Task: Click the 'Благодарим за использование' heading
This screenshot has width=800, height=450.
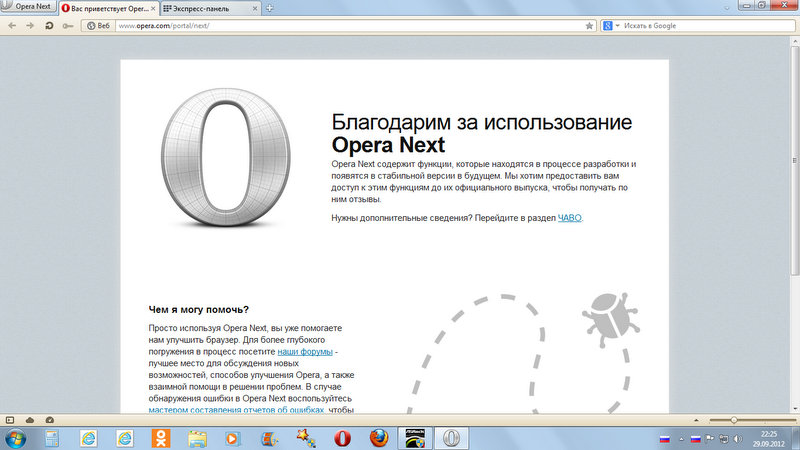Action: [482, 122]
